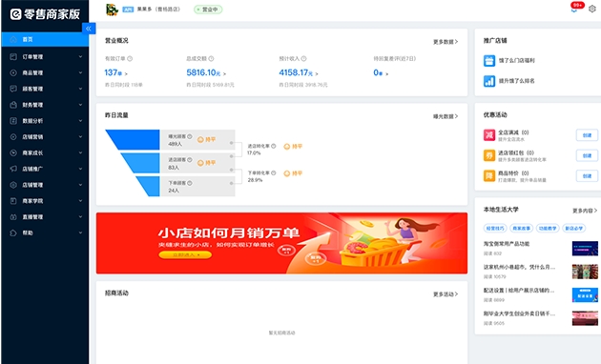
Task: Expand the 店铺推广 chevron
Action: coord(80,169)
